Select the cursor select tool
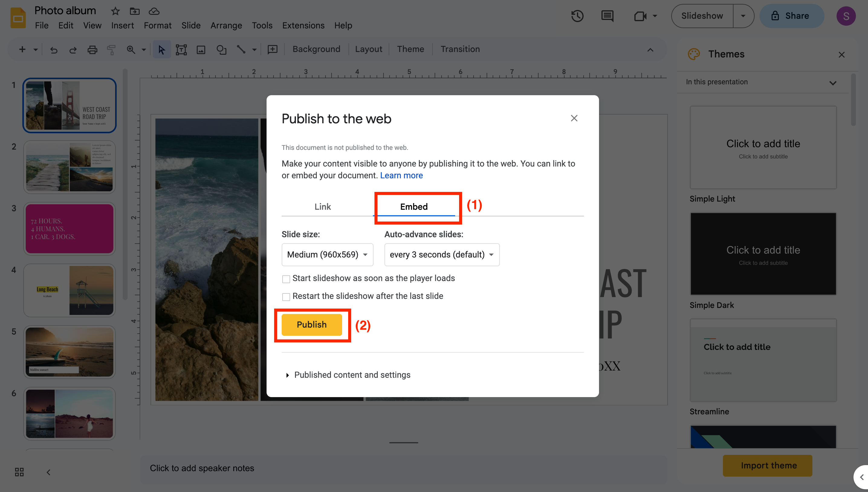The height and width of the screenshot is (492, 868). click(x=161, y=50)
